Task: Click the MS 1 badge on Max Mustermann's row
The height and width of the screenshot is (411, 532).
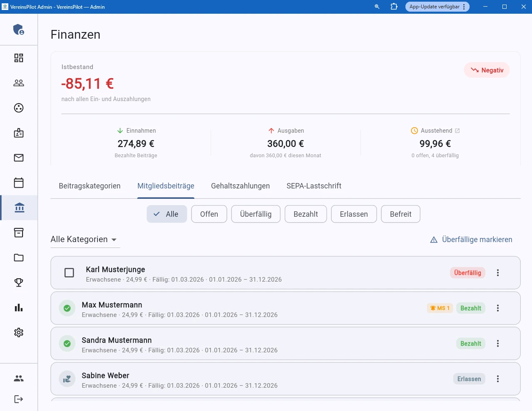Action: click(440, 308)
